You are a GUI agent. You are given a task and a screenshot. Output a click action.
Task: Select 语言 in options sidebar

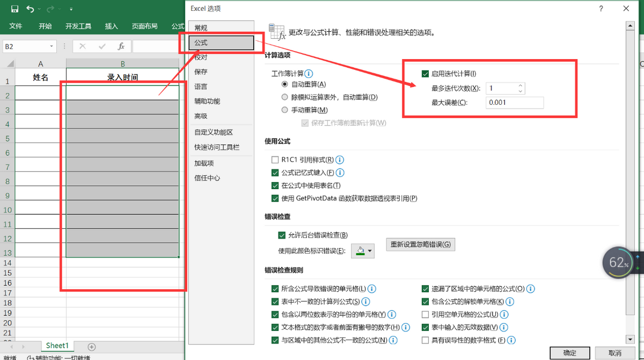(222, 87)
